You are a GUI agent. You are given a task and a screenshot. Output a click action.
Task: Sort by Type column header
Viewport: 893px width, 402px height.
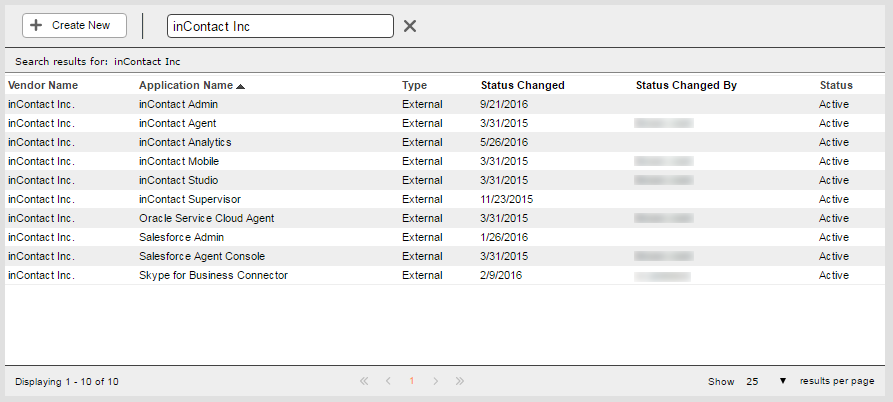click(x=414, y=85)
